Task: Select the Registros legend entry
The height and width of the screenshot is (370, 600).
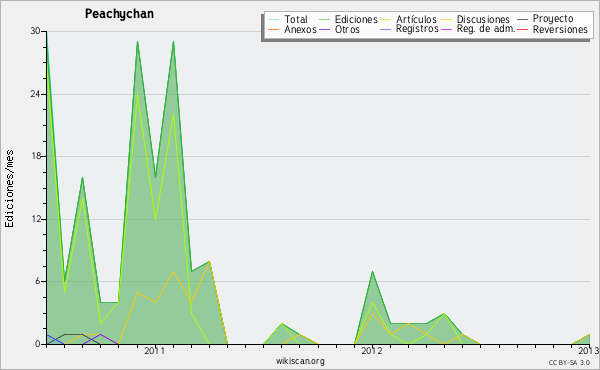Action: point(417,29)
